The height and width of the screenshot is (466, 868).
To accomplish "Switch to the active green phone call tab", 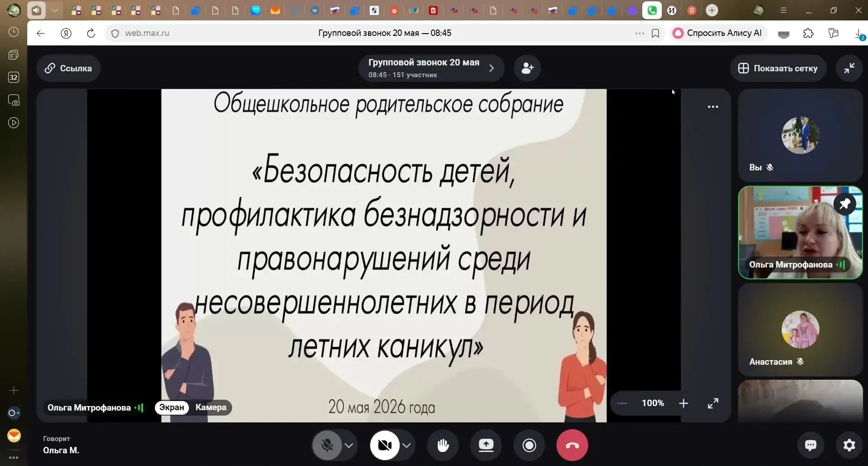I will pyautogui.click(x=652, y=10).
